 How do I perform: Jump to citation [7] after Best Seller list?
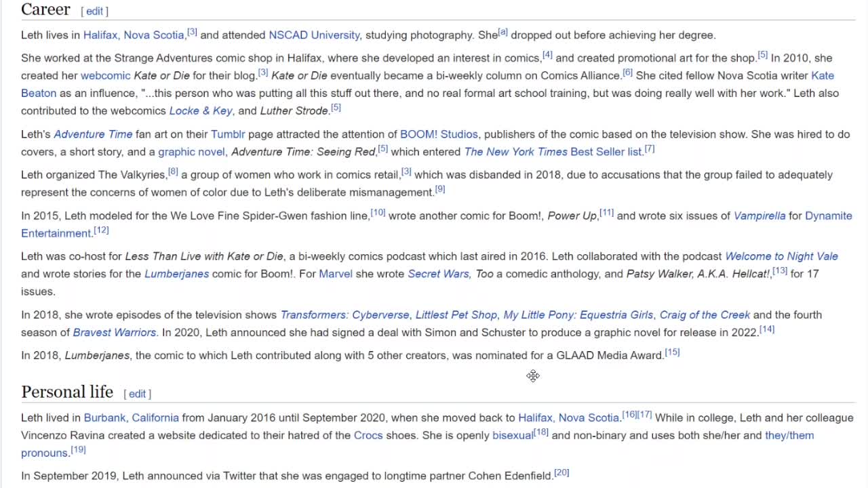coord(650,148)
